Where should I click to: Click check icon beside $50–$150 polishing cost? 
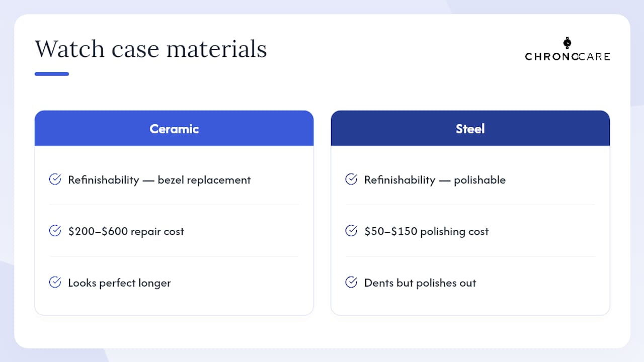click(352, 231)
